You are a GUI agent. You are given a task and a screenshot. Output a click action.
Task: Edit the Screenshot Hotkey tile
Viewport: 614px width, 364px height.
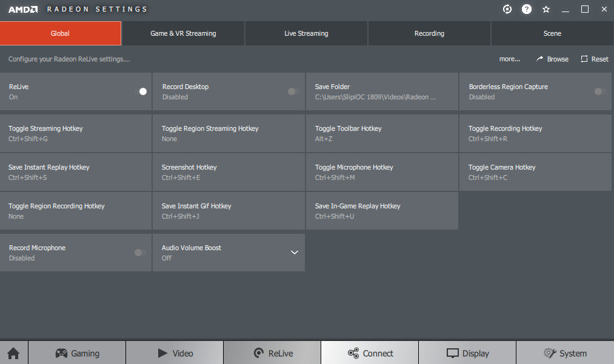[229, 172]
